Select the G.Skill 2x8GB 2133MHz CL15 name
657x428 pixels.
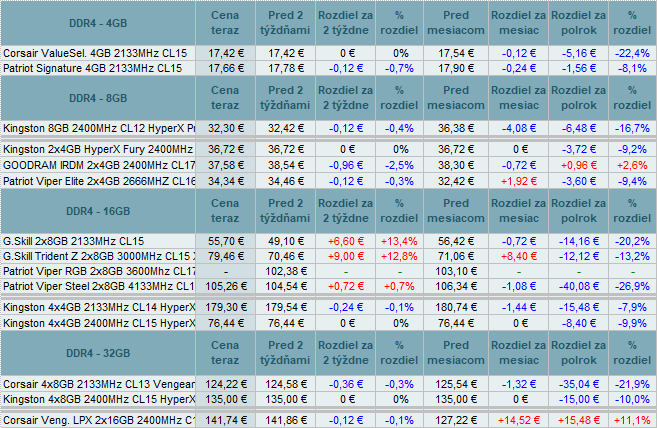point(73,241)
